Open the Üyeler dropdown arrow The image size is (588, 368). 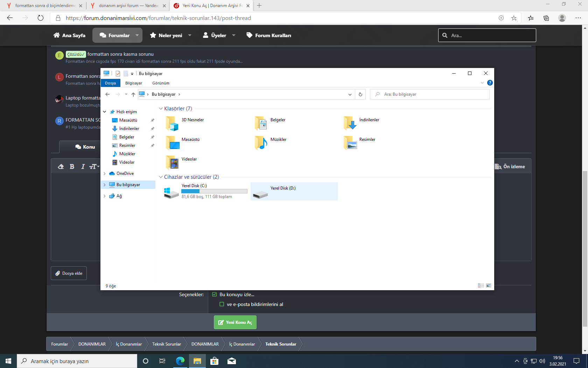point(234,35)
